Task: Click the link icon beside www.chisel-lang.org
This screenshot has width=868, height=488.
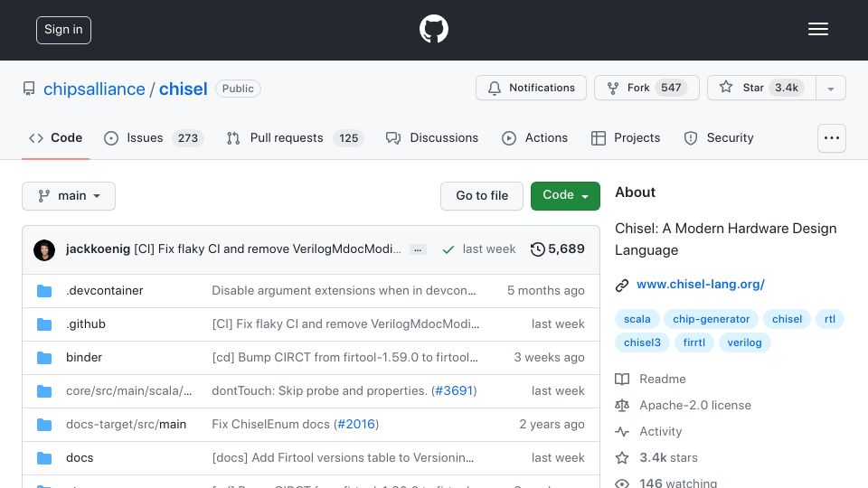Action: coord(622,285)
